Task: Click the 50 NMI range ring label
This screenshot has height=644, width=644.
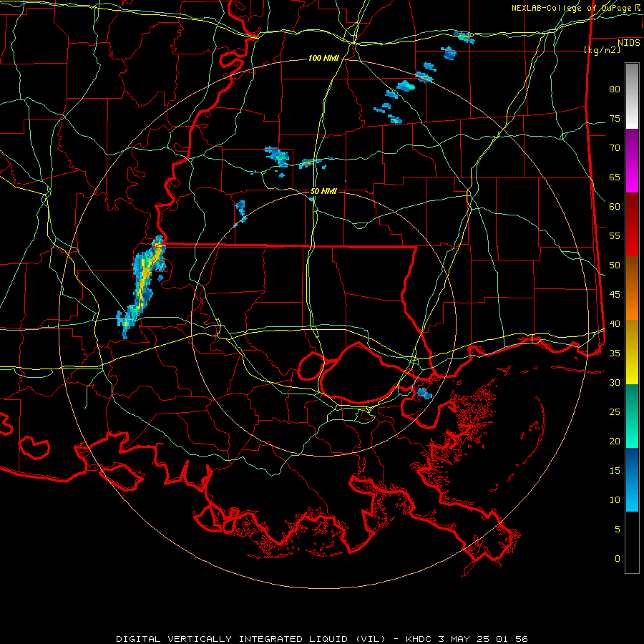Action: point(323,191)
